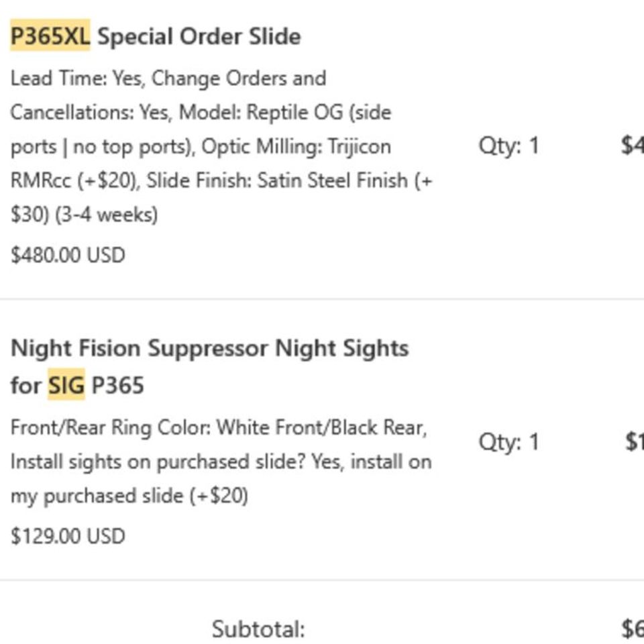Click the White Front/Black Rear ring color text
644x644 pixels.
click(322, 427)
